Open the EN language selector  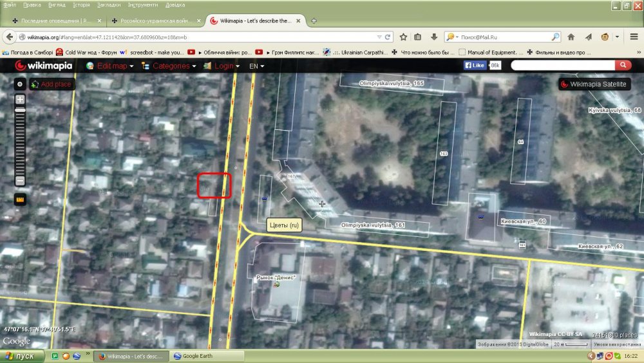[256, 66]
